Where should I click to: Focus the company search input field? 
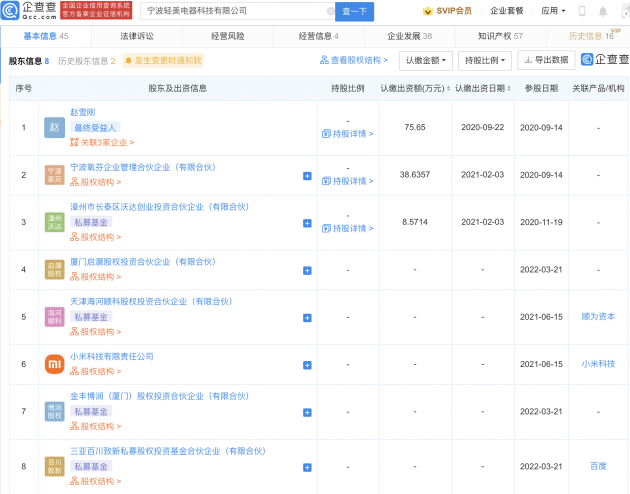(235, 11)
